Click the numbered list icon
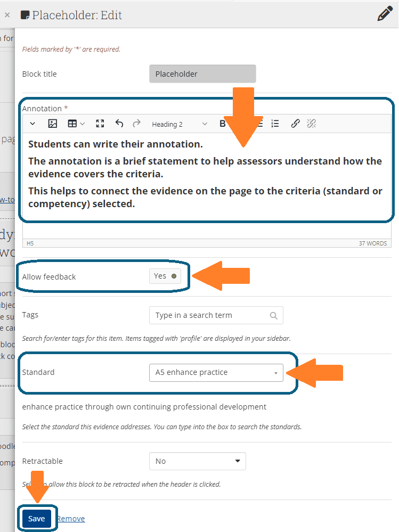Image resolution: width=399 pixels, height=532 pixels. tap(275, 124)
